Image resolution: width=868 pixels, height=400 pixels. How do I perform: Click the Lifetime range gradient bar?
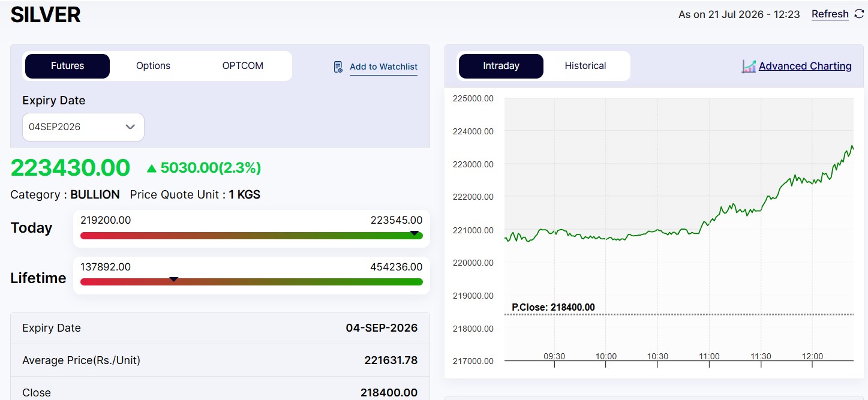click(x=251, y=282)
